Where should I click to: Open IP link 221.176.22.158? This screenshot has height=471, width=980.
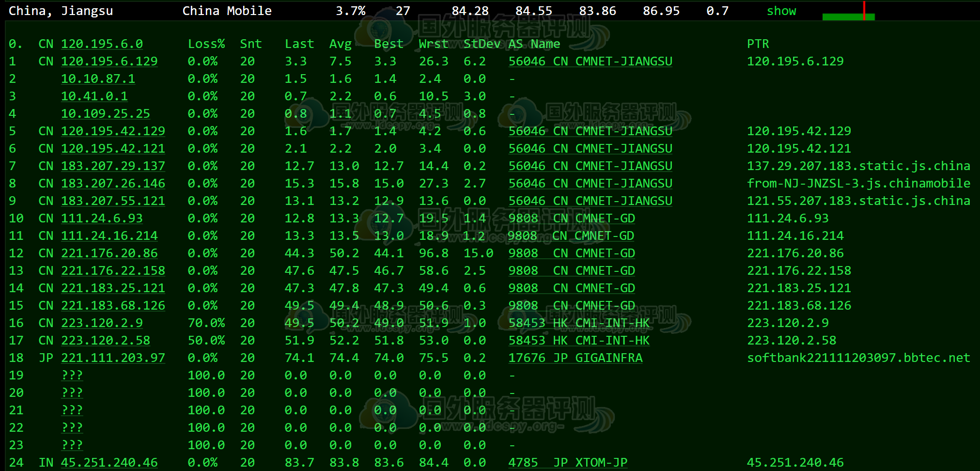point(113,270)
